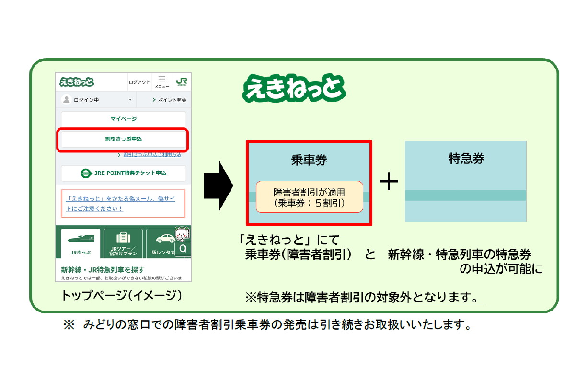Click the user silhouette icon beside ログイン中
588x392 pixels.
tap(67, 100)
